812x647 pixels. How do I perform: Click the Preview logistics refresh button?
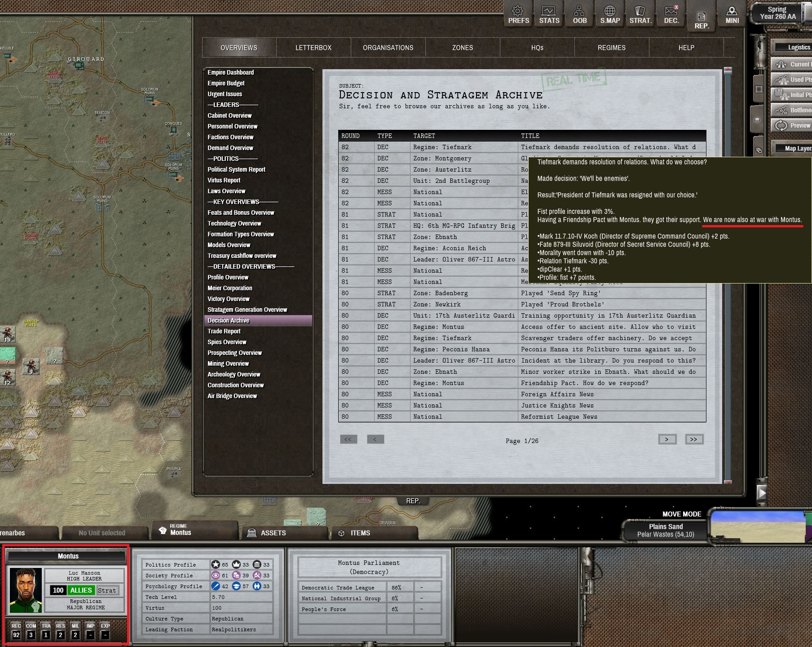click(x=791, y=125)
